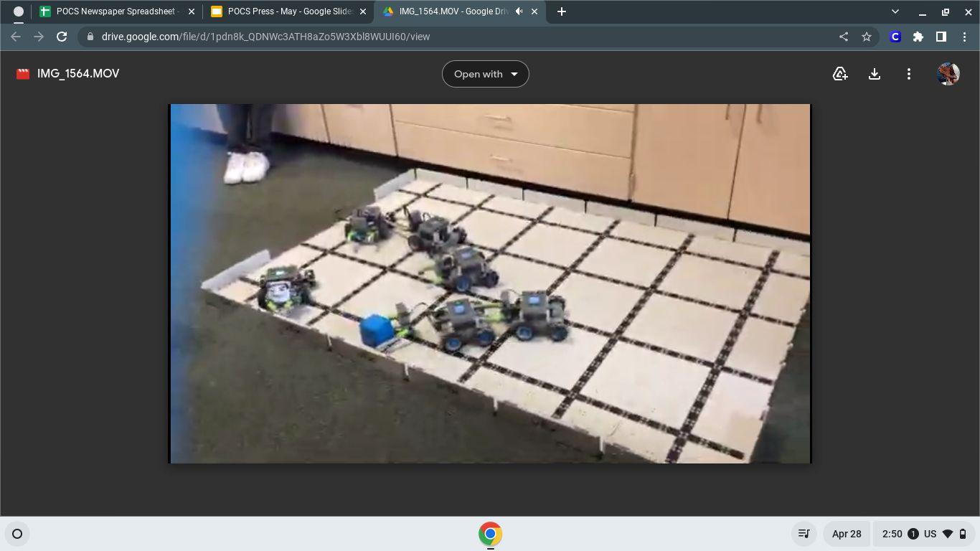Select the IMG_1564.MOV Google Drive tab
The image size is (980, 551).
(459, 11)
